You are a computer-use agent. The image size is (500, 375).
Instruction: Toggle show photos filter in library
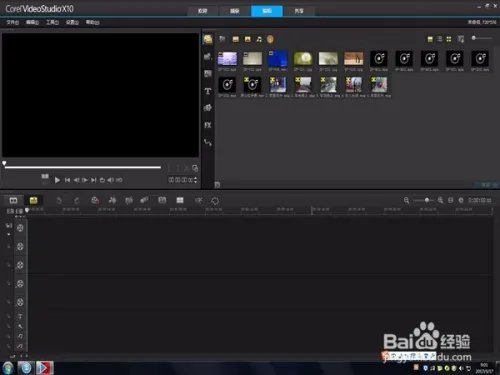click(x=248, y=39)
